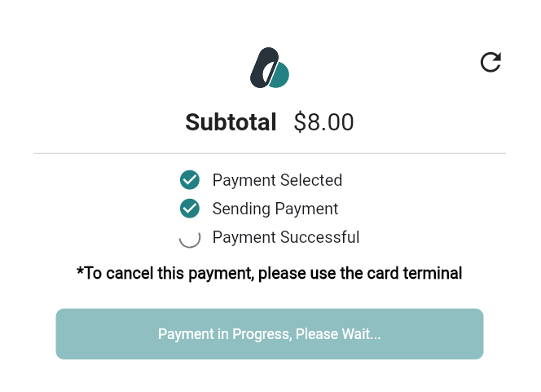Select the Payment Selected step text
The height and width of the screenshot is (392, 541).
coord(277,180)
